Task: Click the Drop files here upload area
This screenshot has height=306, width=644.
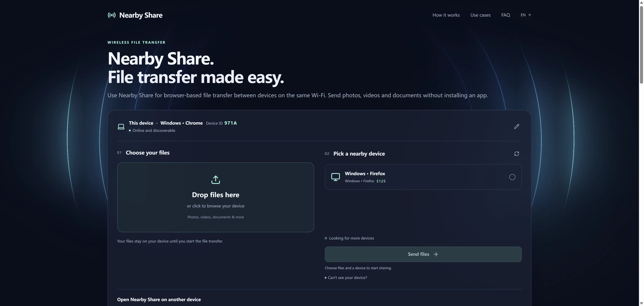Action: coord(216,197)
